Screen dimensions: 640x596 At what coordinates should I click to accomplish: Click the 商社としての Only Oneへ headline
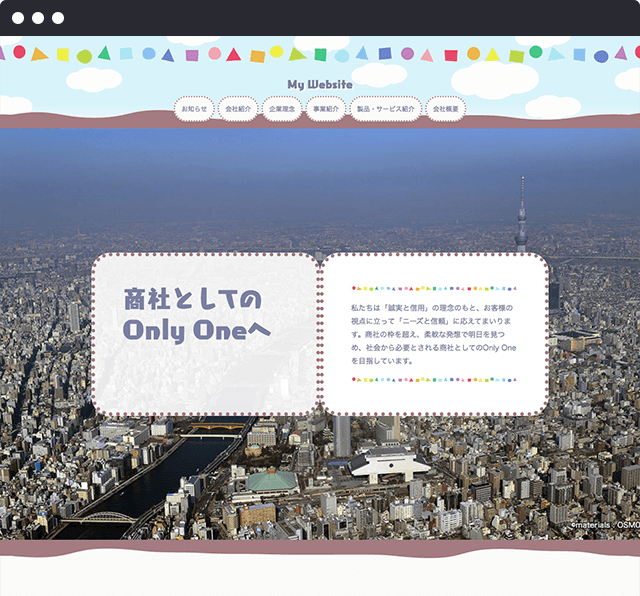(x=196, y=315)
